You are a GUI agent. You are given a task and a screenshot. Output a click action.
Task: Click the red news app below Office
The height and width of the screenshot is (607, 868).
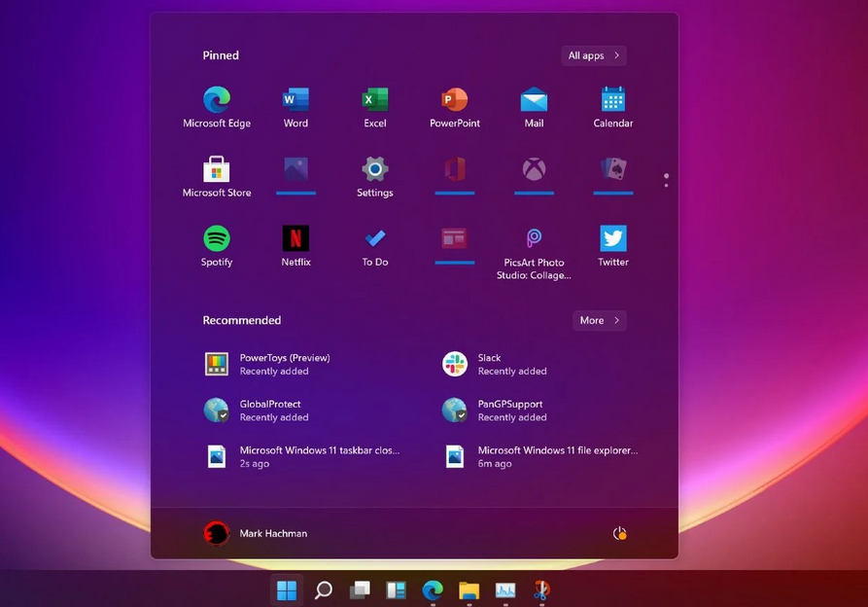pos(455,245)
